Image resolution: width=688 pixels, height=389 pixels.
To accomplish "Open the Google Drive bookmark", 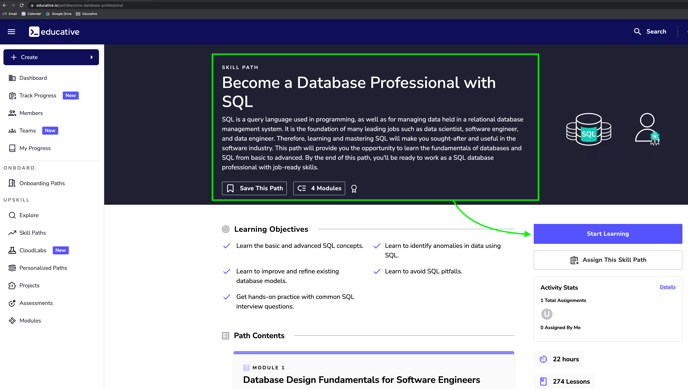I will click(x=59, y=14).
